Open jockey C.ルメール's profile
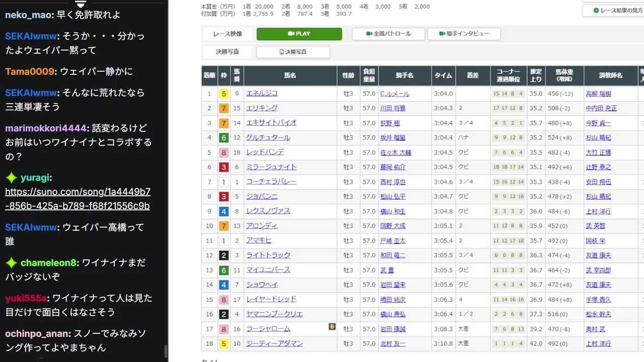This screenshot has height=362, width=644. click(x=395, y=94)
